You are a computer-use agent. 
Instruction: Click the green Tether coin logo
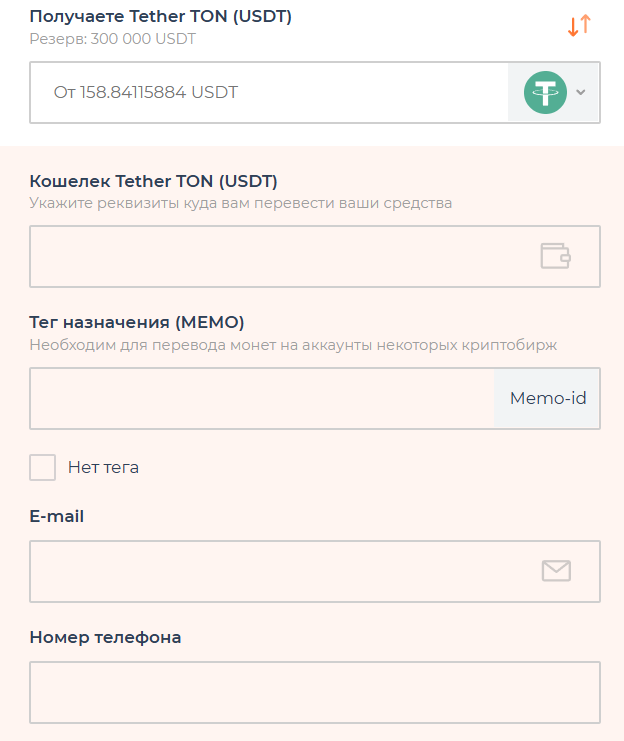545,93
